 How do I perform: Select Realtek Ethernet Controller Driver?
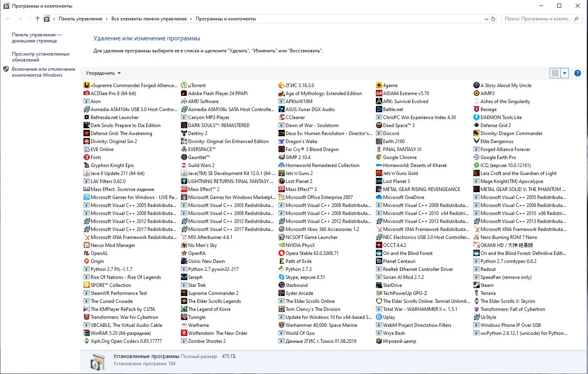click(x=415, y=269)
